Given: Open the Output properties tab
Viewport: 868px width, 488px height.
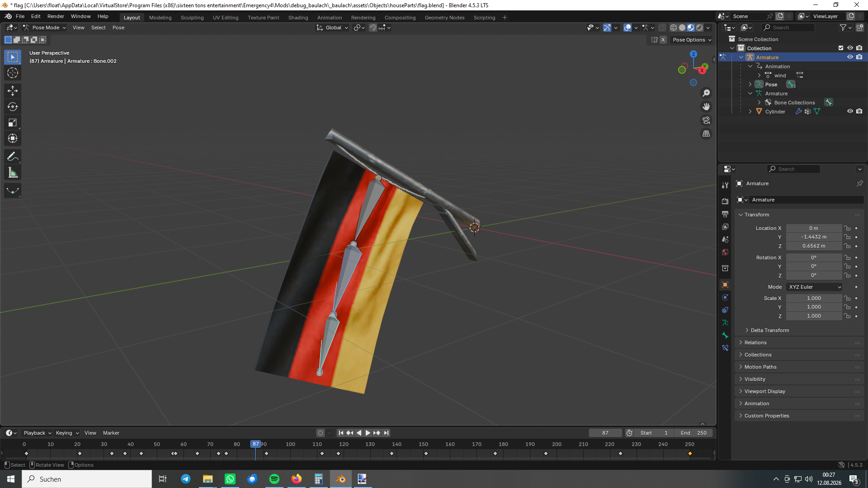Looking at the screenshot, I should click(x=725, y=214).
